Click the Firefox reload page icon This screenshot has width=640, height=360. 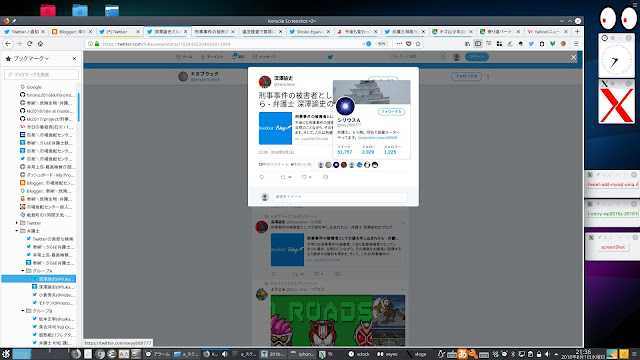pyautogui.click(x=29, y=43)
